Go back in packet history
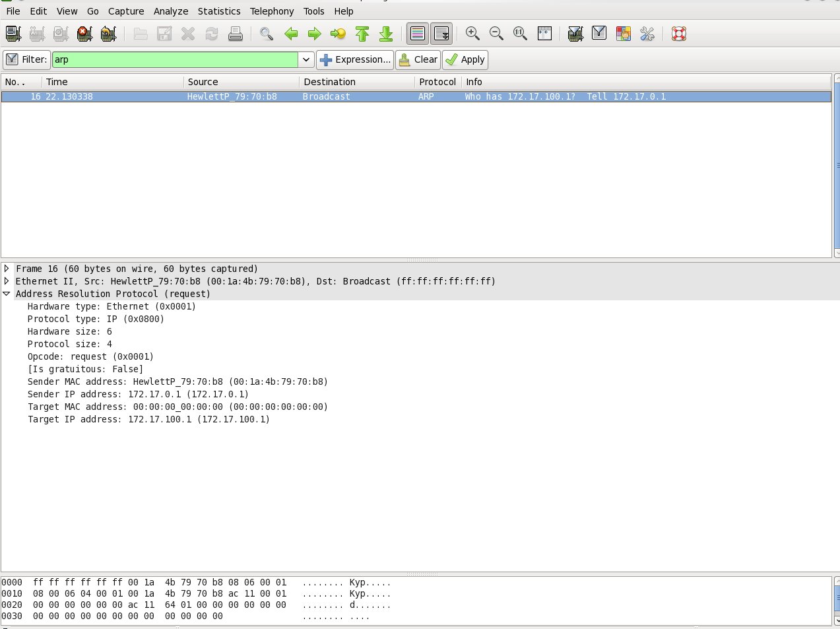This screenshot has width=840, height=629. 291,34
